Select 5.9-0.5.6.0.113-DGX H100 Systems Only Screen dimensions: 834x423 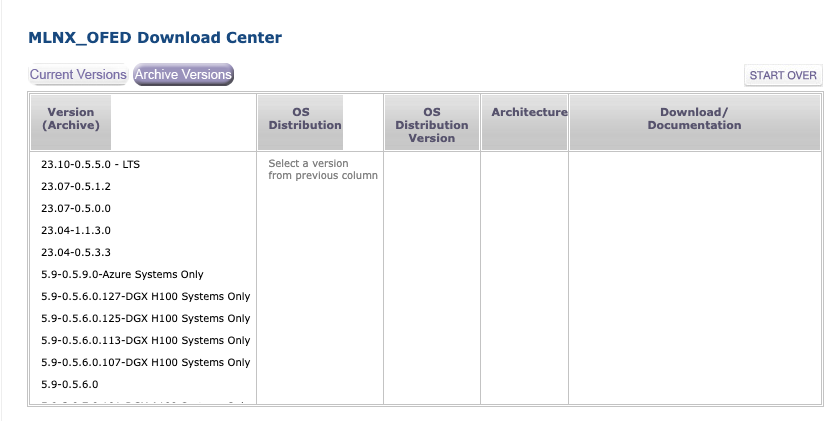click(146, 340)
